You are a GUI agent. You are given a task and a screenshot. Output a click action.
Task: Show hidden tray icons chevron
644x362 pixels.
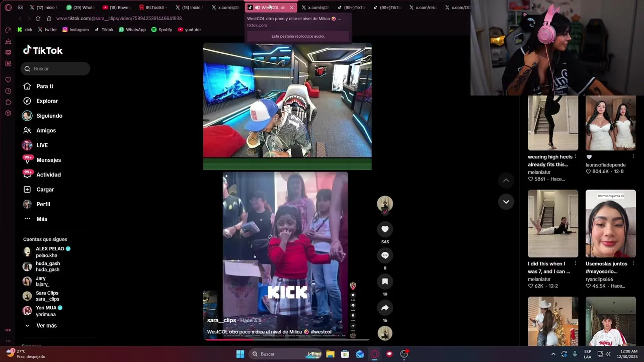(553, 354)
